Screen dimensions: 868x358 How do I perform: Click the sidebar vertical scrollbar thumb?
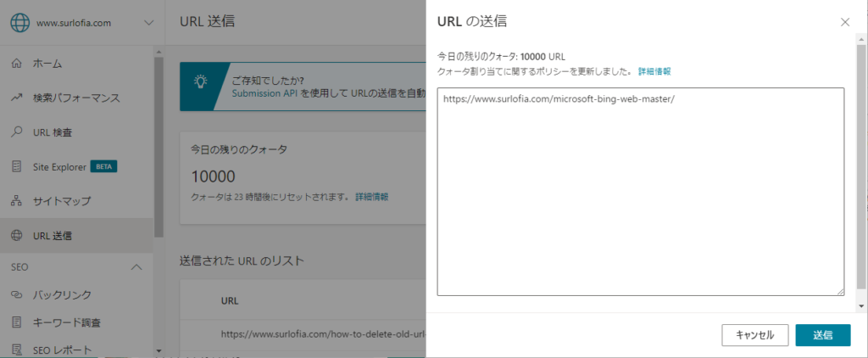pyautogui.click(x=159, y=146)
